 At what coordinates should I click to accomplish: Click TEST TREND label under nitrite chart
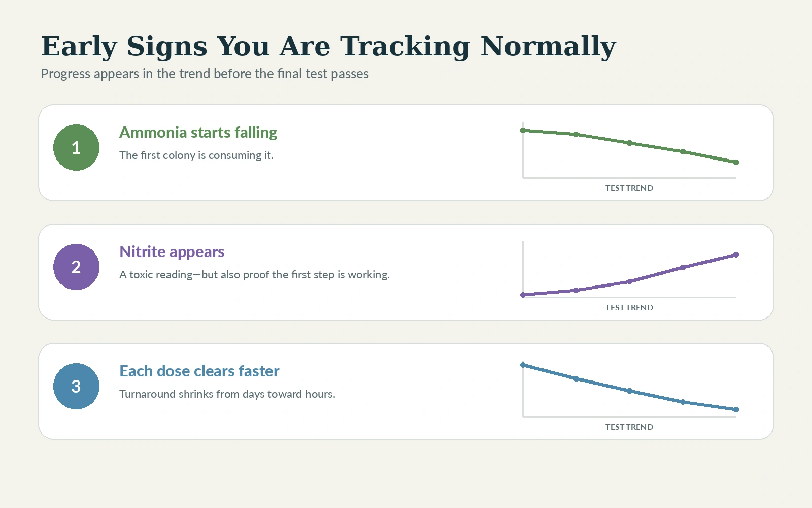click(x=629, y=308)
